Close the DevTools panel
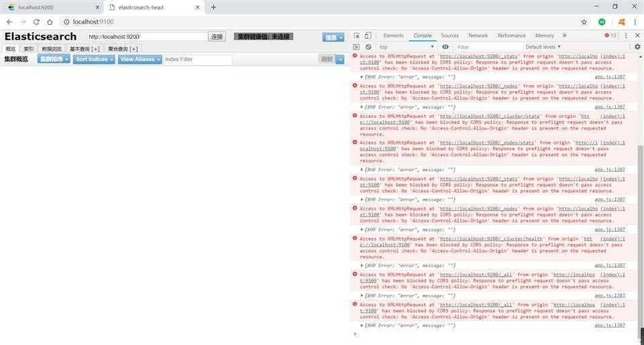644x345 pixels. pyautogui.click(x=637, y=36)
